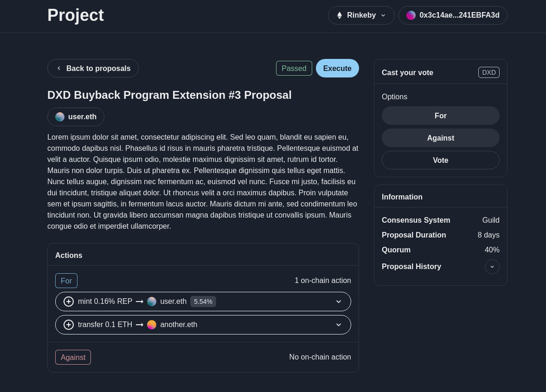Select the For voting option
546x392 pixels.
coord(440,116)
